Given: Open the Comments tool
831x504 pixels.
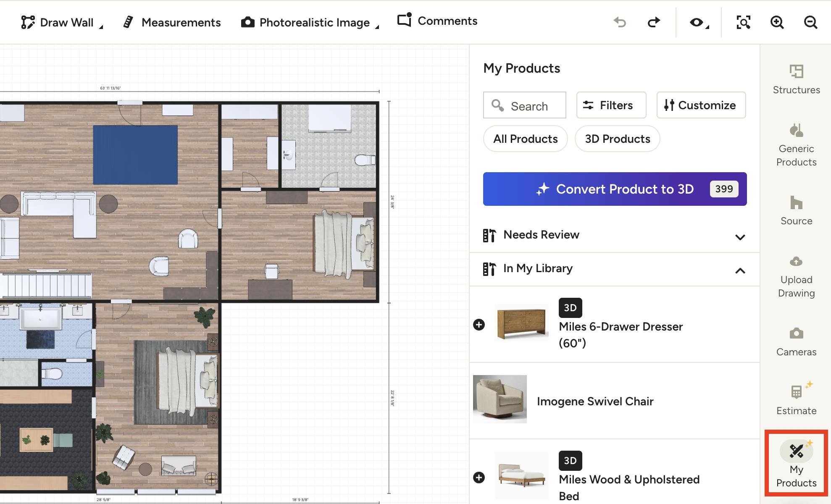Looking at the screenshot, I should click(437, 21).
